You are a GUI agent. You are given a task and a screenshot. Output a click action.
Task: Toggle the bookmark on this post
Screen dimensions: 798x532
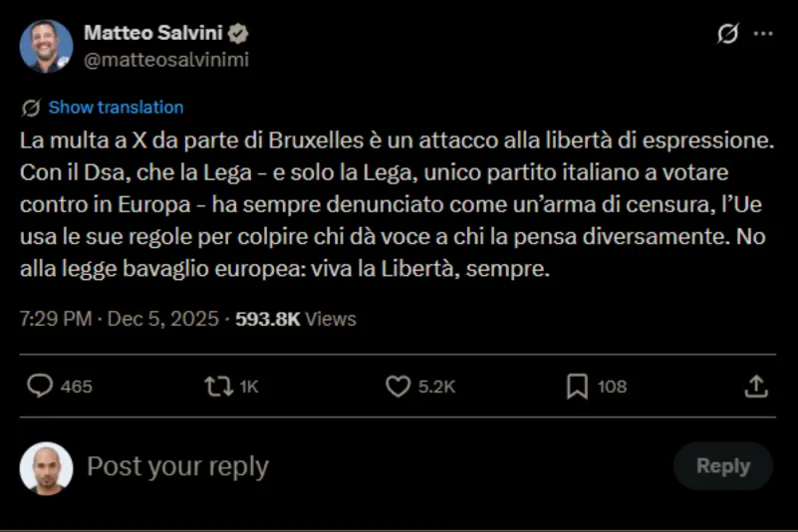coord(577,386)
